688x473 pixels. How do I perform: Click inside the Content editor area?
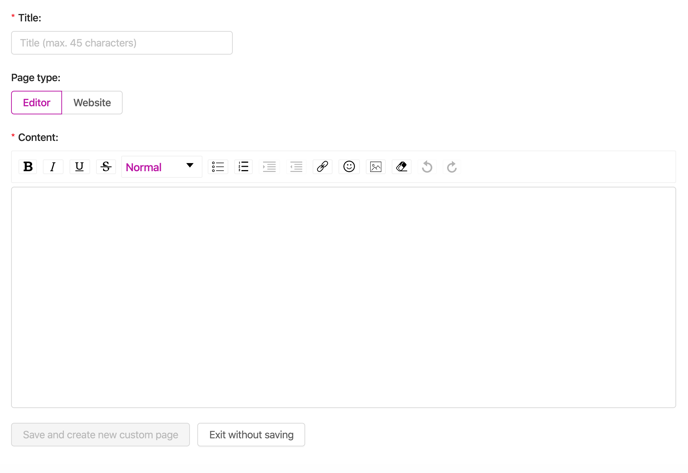coord(344,297)
